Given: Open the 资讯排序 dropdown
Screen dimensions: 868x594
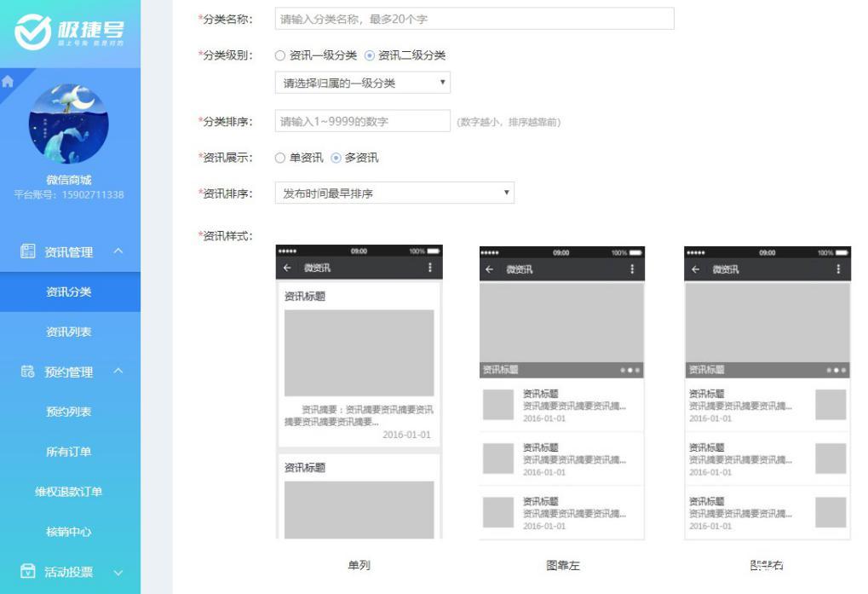Looking at the screenshot, I should point(393,193).
